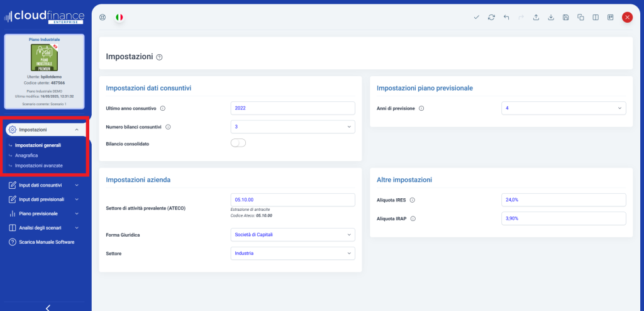The width and height of the screenshot is (644, 311).
Task: Click the checkmark confirm icon in toolbar
Action: click(x=477, y=17)
